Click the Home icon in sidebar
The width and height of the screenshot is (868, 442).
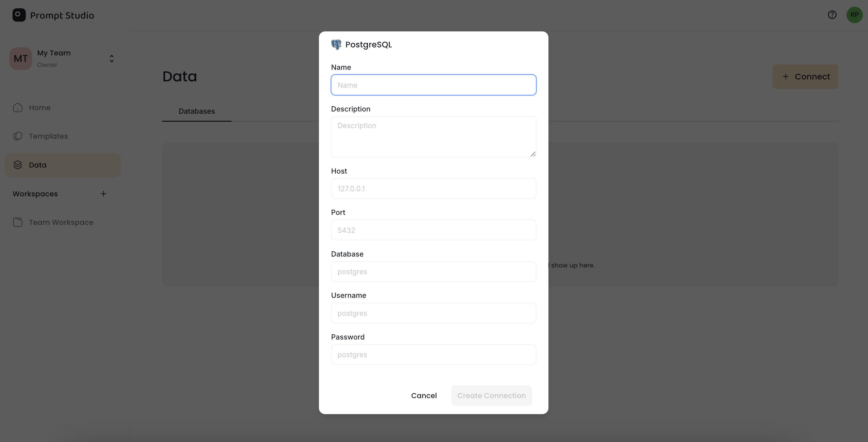pyautogui.click(x=18, y=108)
